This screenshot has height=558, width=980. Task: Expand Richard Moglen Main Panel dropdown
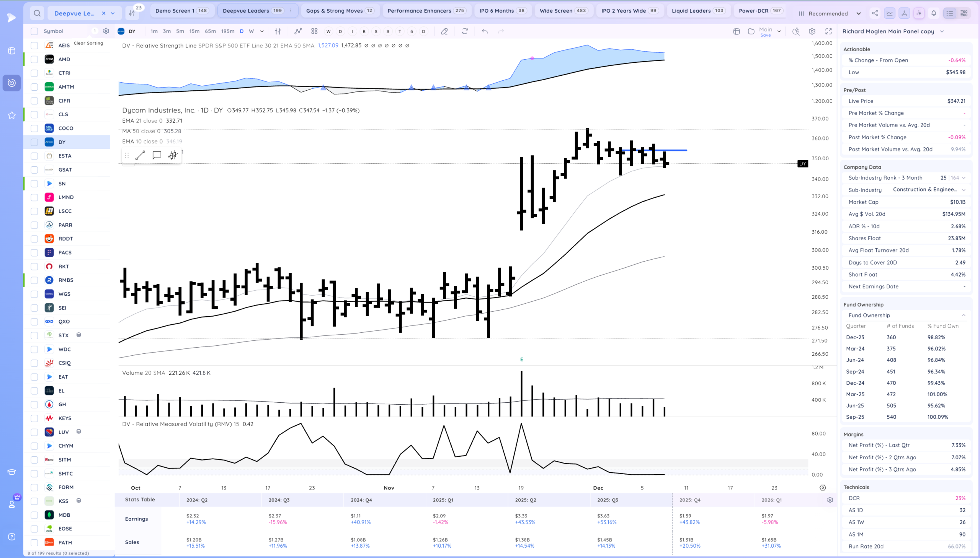click(x=942, y=31)
